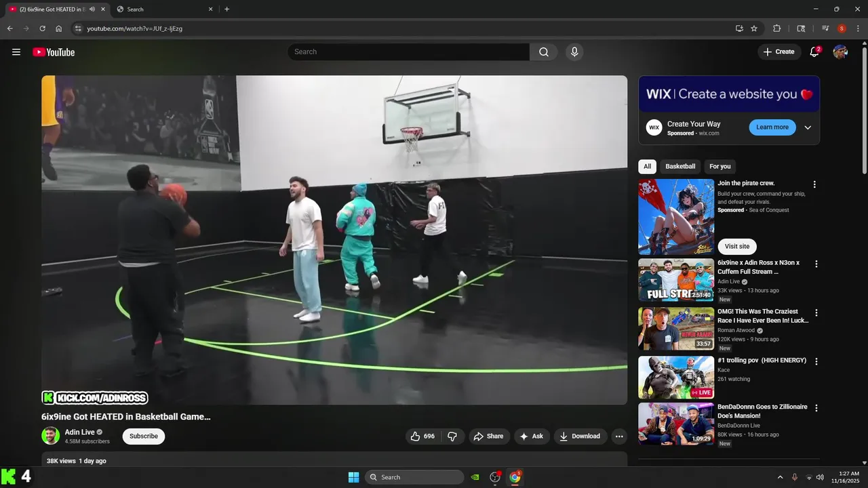
Task: Click the address bar URL
Action: click(x=134, y=28)
